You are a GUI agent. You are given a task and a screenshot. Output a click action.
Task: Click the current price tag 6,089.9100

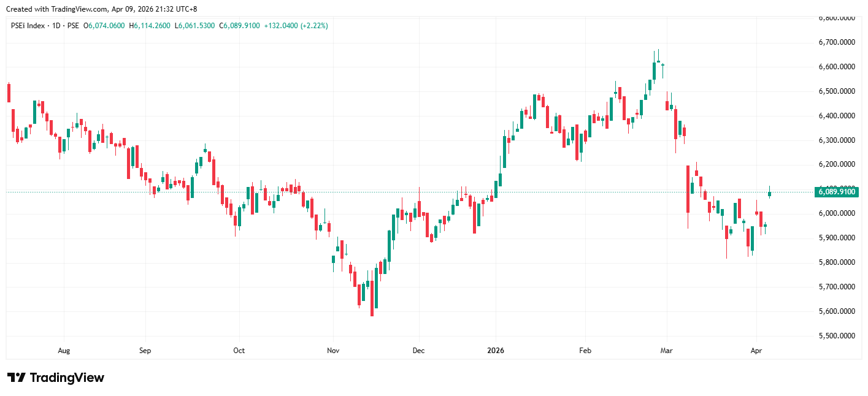click(836, 192)
